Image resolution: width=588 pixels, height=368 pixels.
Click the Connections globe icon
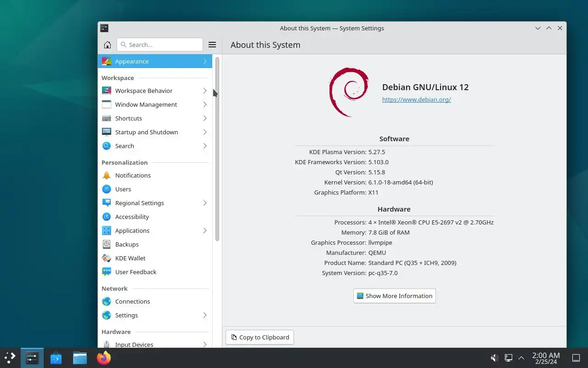pyautogui.click(x=107, y=301)
